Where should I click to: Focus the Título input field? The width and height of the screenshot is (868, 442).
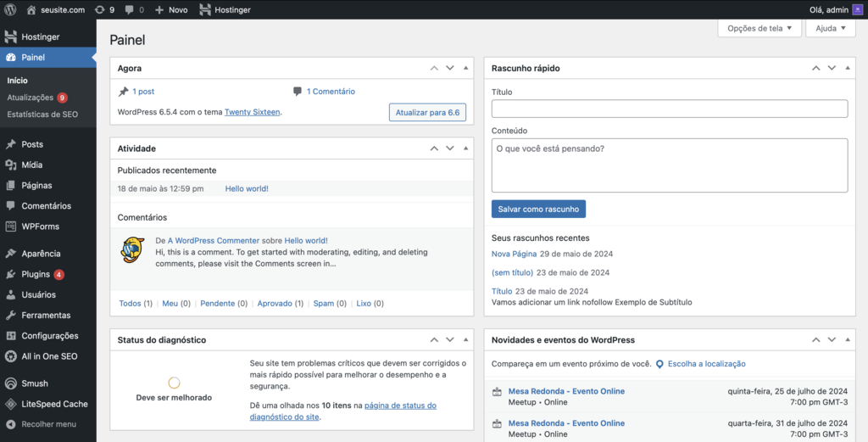[x=670, y=109]
